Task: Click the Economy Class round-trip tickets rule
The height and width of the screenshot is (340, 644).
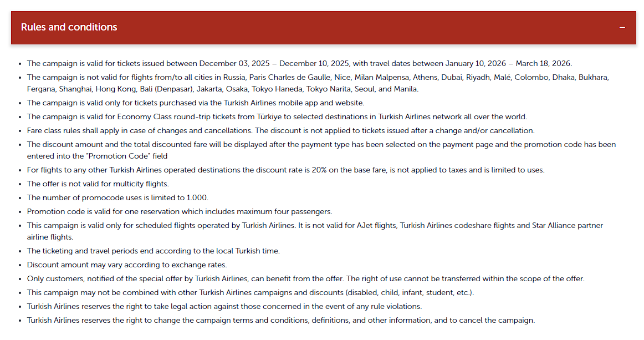Action: (277, 116)
